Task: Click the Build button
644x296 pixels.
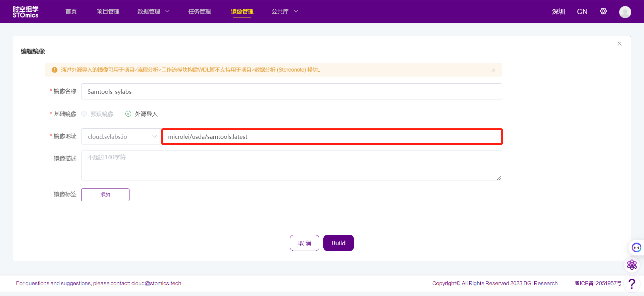Action: coord(338,243)
